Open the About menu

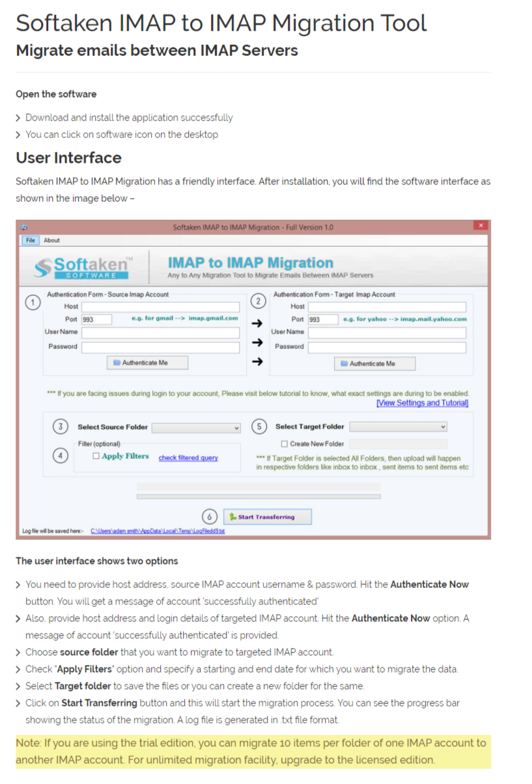pyautogui.click(x=51, y=240)
